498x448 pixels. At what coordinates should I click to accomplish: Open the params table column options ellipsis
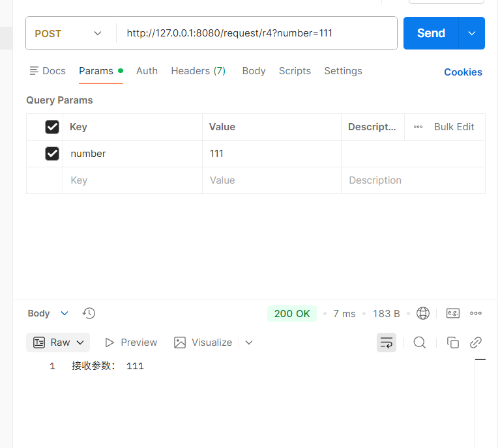418,126
